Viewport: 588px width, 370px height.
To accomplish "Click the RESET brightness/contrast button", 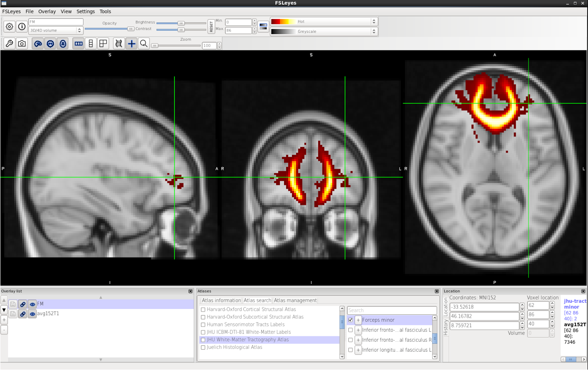I will tap(211, 27).
